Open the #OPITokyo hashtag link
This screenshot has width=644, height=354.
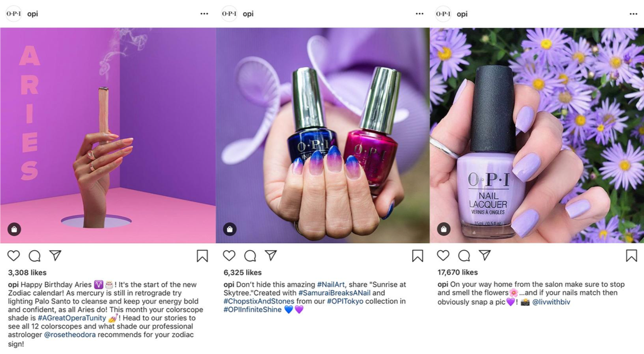point(345,301)
